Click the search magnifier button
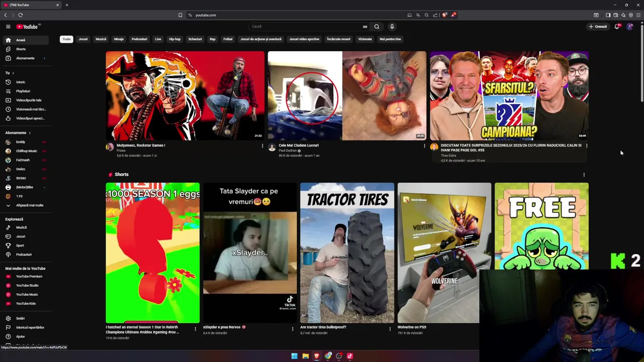This screenshot has width=644, height=362. coord(376,27)
